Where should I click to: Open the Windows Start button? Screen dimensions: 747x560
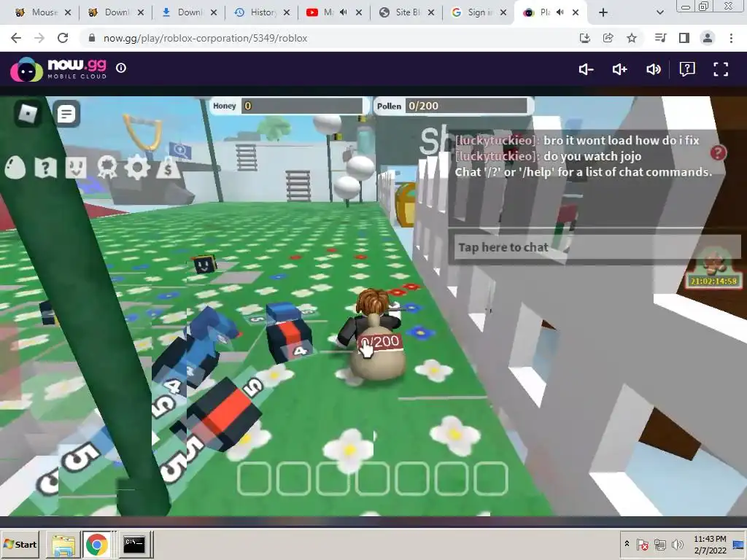[20, 544]
